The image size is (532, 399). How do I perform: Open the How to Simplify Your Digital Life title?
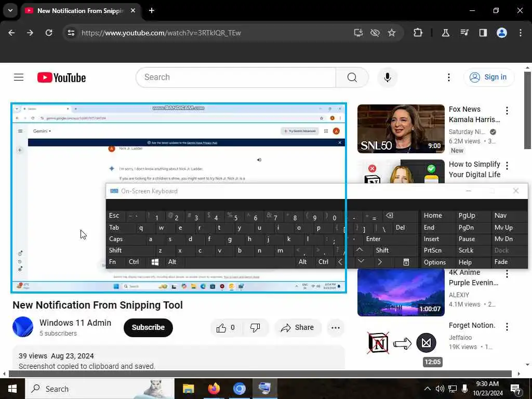(x=474, y=169)
